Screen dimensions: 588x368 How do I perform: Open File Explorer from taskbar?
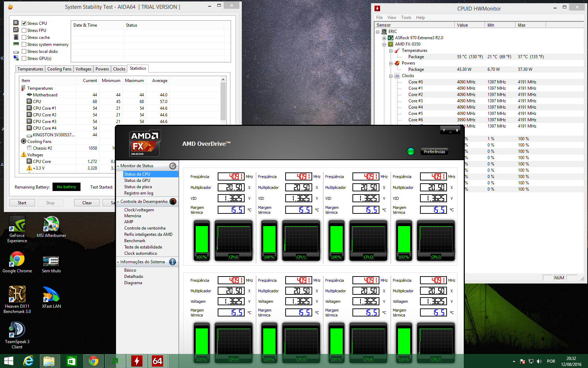tap(49, 361)
